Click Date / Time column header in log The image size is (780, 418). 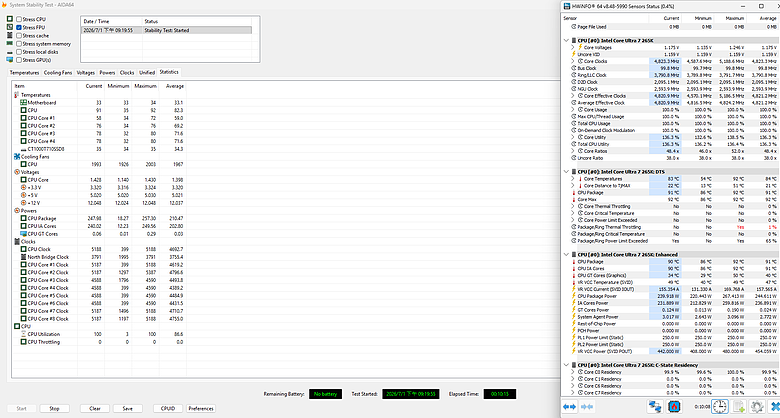coord(111,21)
